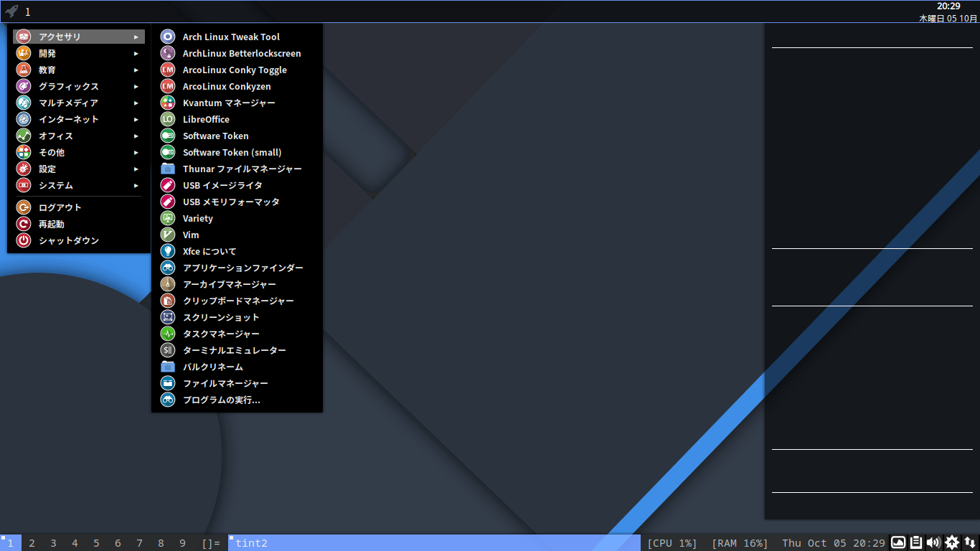The height and width of the screenshot is (551, 980).
Task: Expand the 教育 submenu arrow
Action: coord(136,70)
